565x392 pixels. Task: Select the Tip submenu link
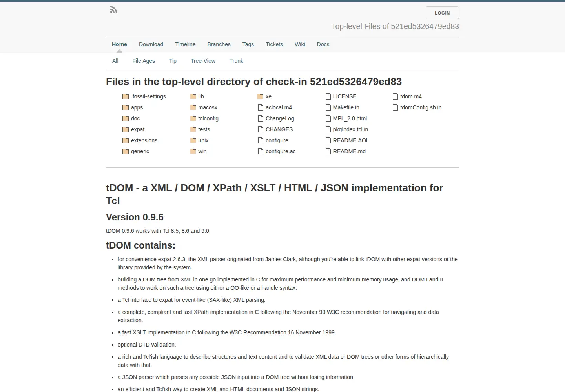[173, 61]
